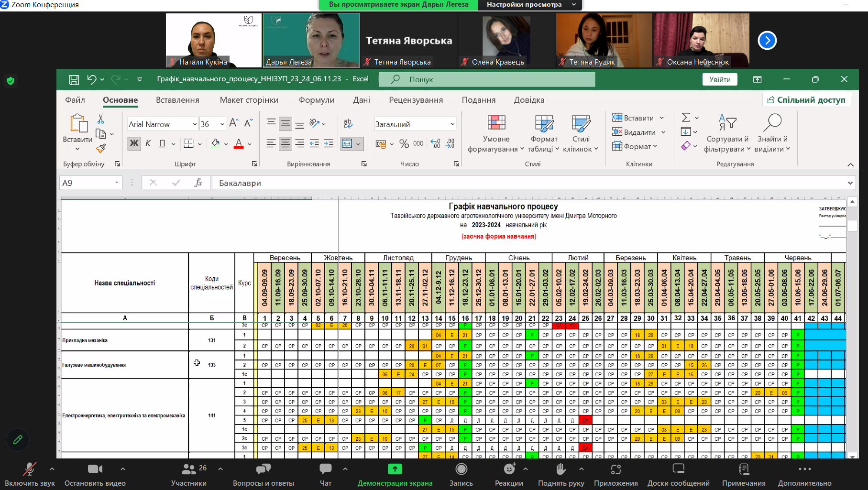Increase decimal places

(435, 143)
